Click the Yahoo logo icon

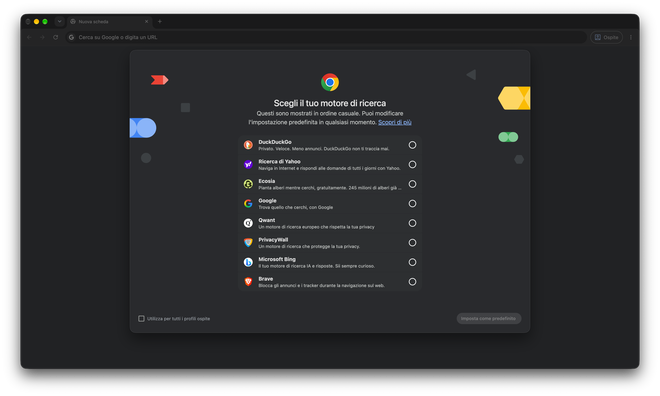[248, 165]
